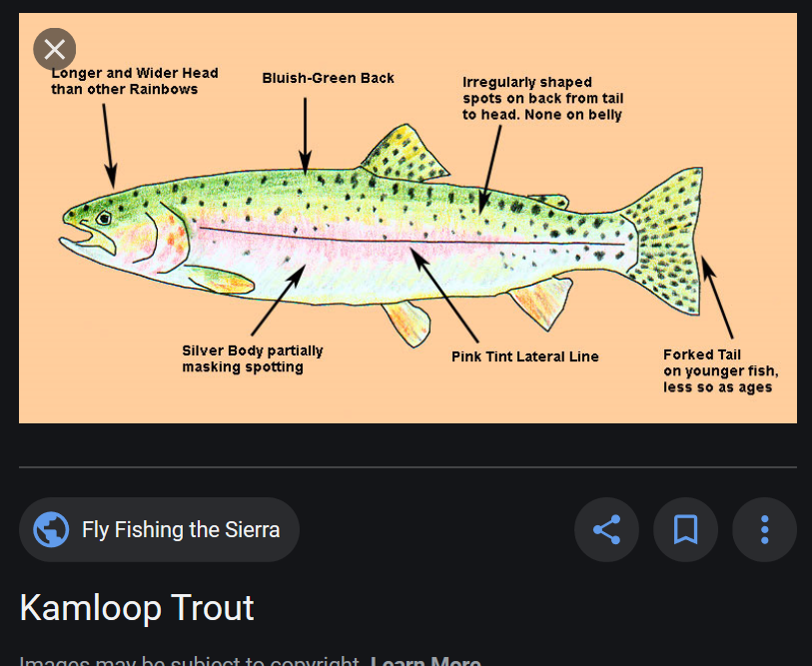Click the Forked Tail annotation text

tap(721, 370)
